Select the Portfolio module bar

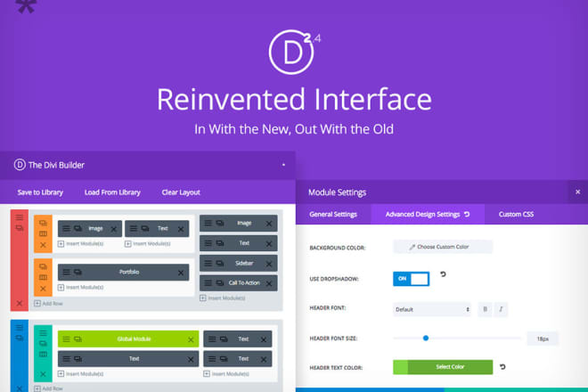[x=123, y=272]
